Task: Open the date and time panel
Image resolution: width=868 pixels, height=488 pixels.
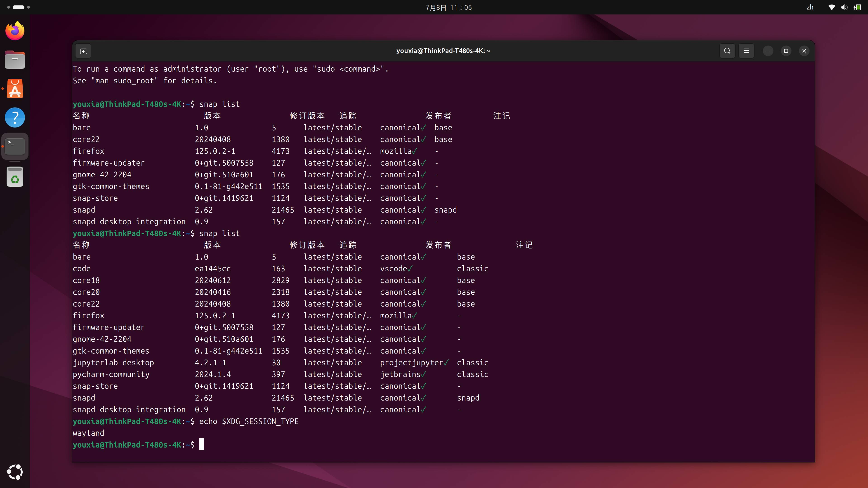Action: pyautogui.click(x=448, y=7)
